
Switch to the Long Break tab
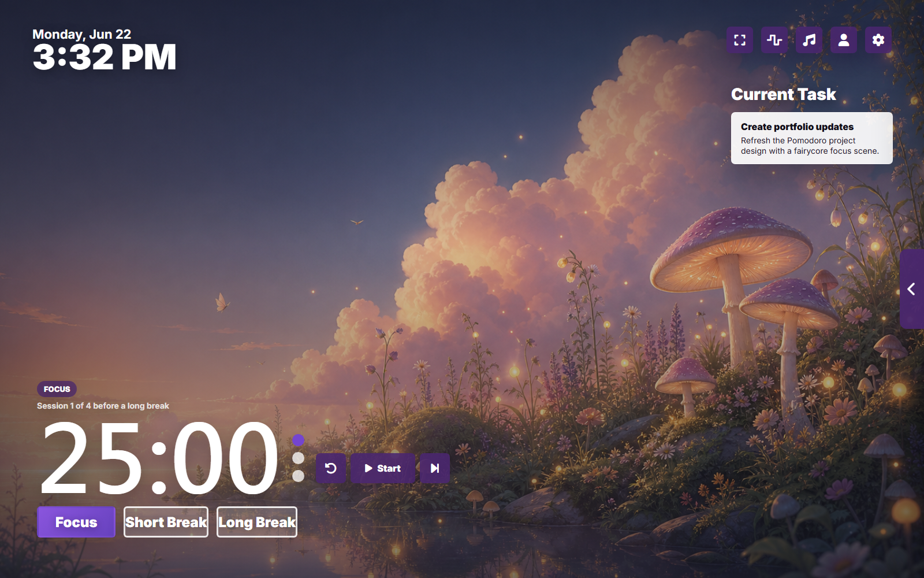(257, 522)
